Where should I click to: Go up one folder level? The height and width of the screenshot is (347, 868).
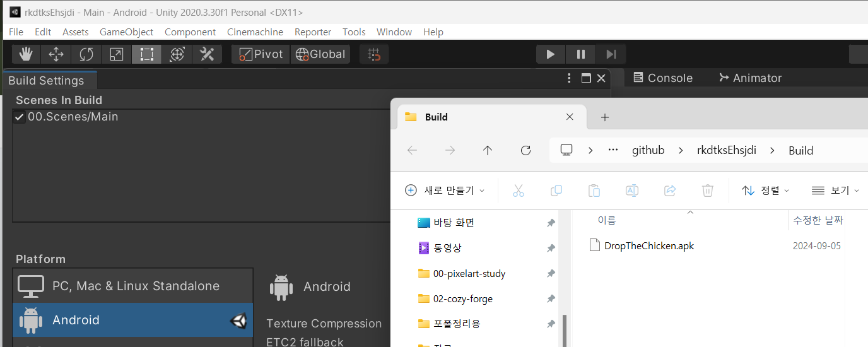(x=488, y=150)
